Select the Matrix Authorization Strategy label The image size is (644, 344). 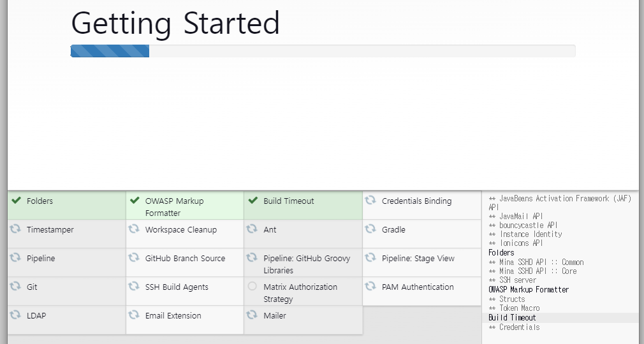click(300, 293)
